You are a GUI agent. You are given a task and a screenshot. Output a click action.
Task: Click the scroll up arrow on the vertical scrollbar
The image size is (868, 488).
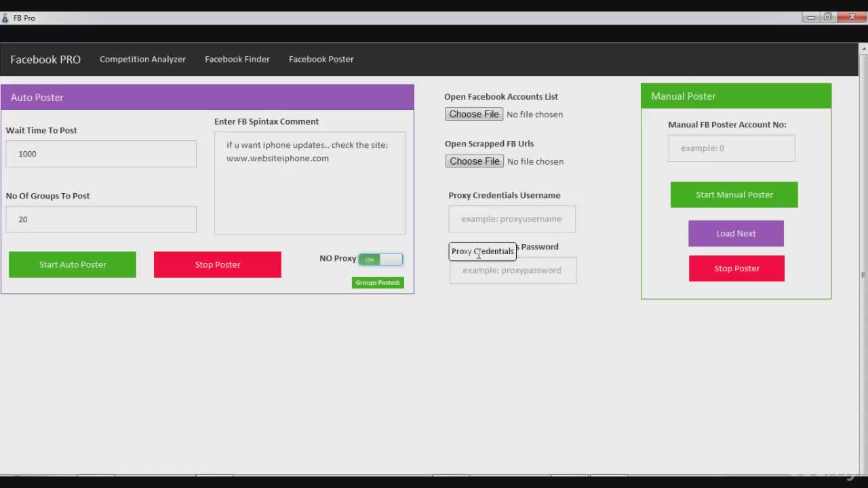click(863, 49)
